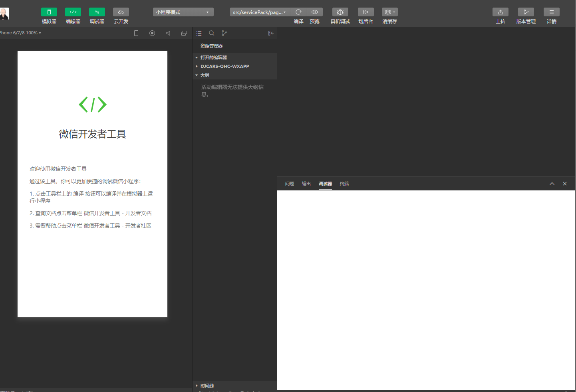Toggle the 调试器 debugger panel
The width and height of the screenshot is (576, 392).
click(97, 12)
